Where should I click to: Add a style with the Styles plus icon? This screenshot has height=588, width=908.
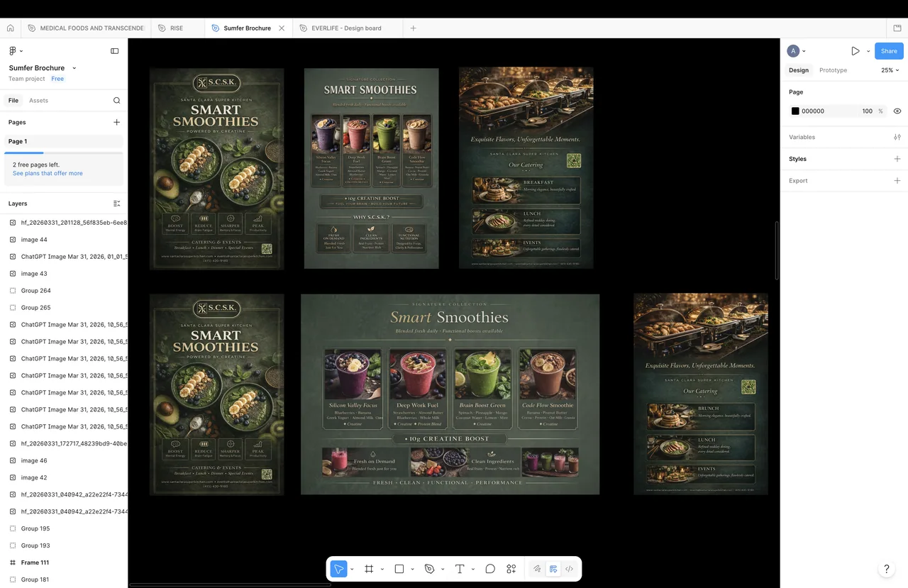(x=897, y=159)
